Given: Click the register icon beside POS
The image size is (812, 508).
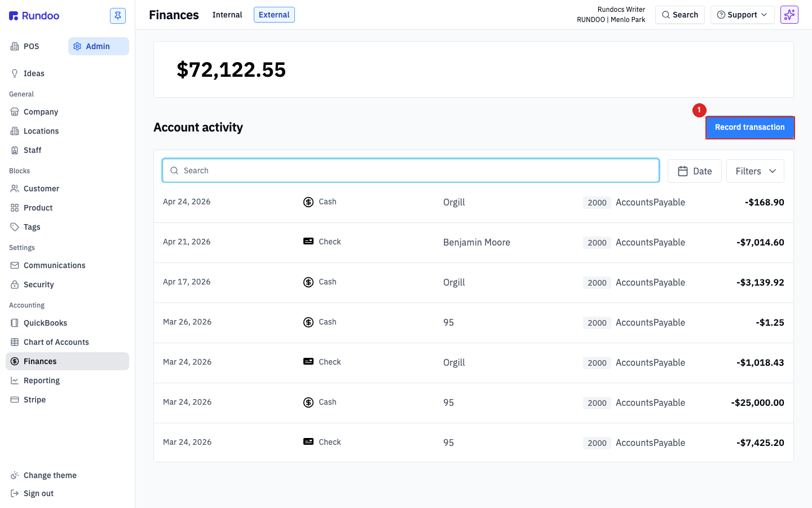Looking at the screenshot, I should [15, 46].
